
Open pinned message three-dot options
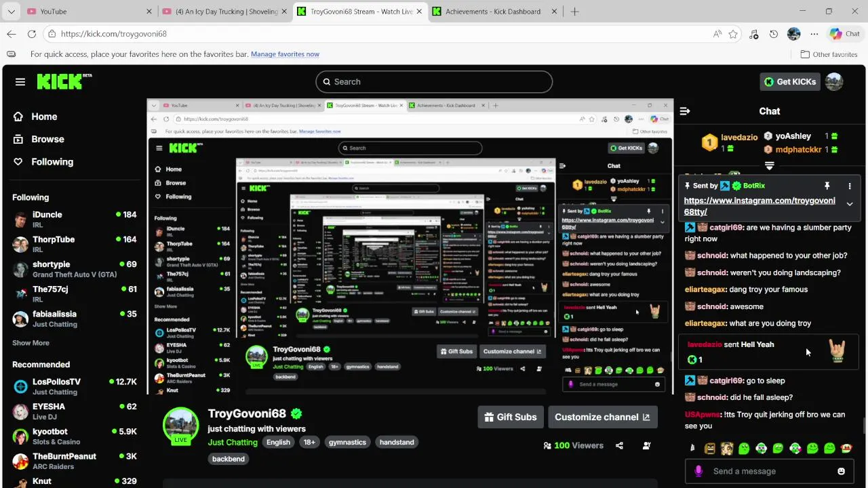coord(850,186)
